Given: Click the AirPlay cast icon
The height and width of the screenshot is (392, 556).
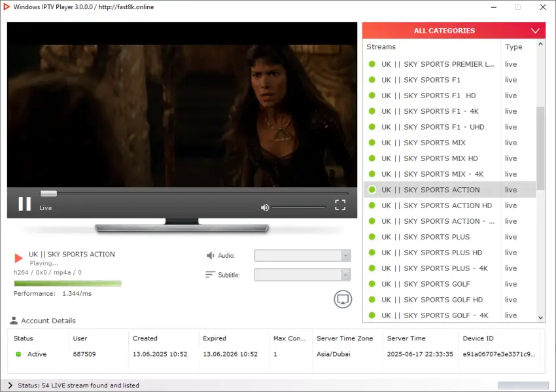Looking at the screenshot, I should [343, 300].
